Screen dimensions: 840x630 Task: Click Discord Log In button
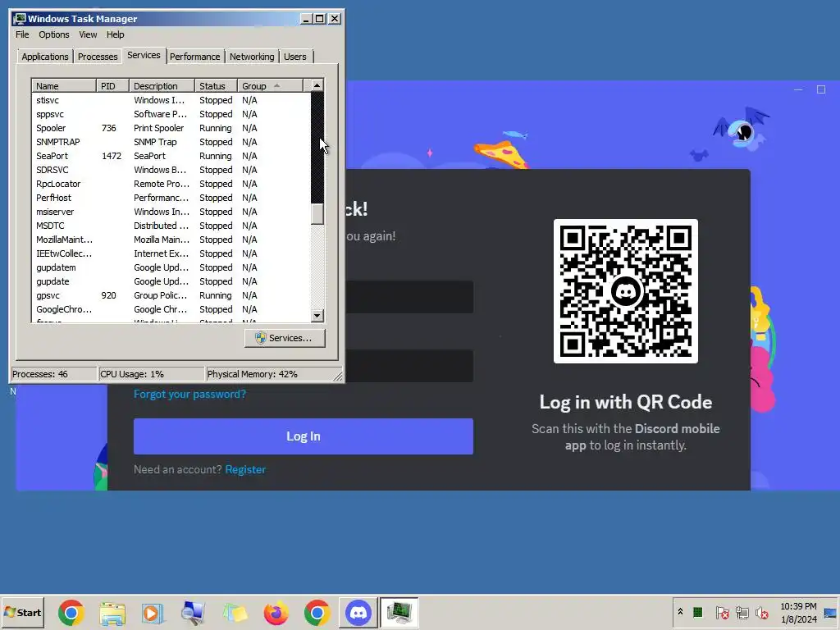[304, 436]
